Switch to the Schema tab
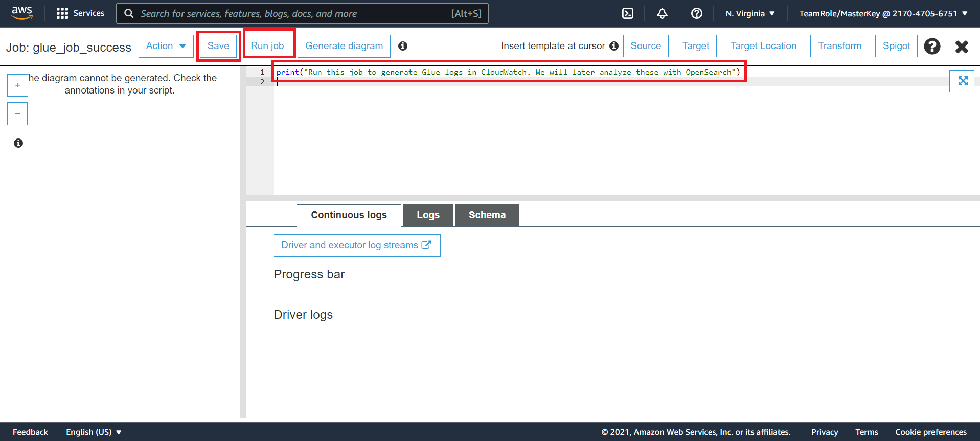This screenshot has height=441, width=980. coord(487,215)
